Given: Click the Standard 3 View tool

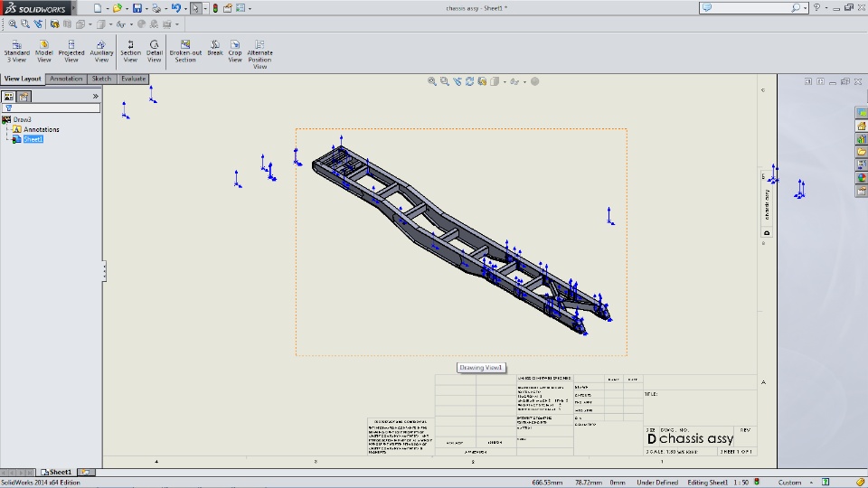Looking at the screenshot, I should (16, 52).
